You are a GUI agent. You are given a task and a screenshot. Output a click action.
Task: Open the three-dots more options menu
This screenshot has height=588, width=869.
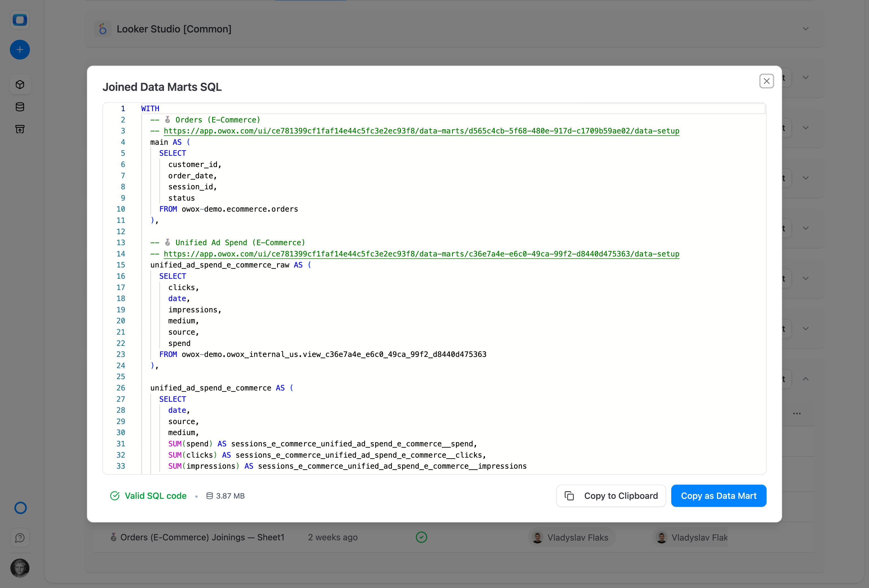click(797, 413)
